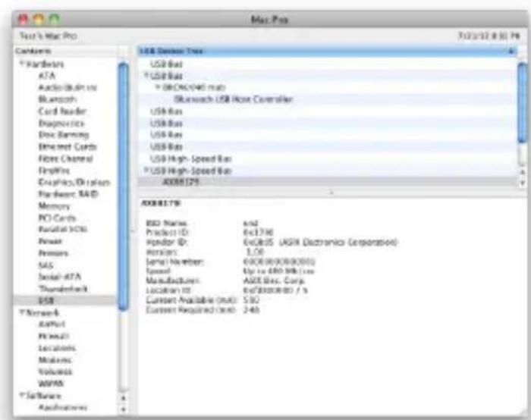Viewport: 531px width, 420px height.
Task: Open the Ethernet Cards category
Action: tap(68, 147)
